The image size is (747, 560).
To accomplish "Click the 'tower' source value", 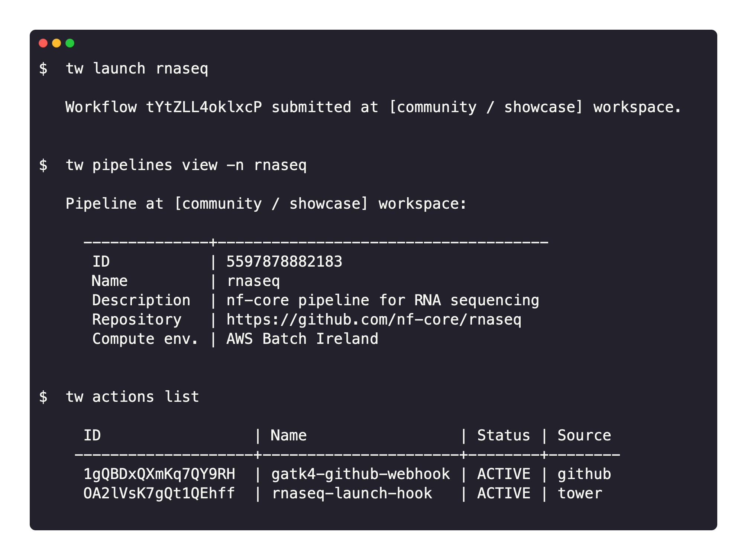I will click(x=580, y=494).
